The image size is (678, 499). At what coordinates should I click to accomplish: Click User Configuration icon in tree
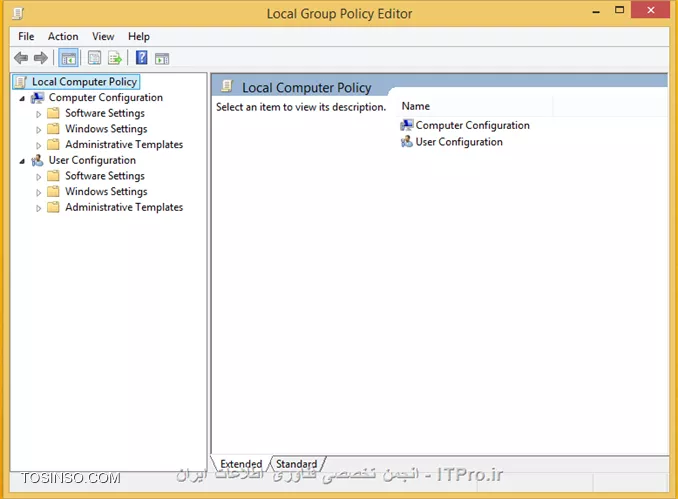click(38, 161)
